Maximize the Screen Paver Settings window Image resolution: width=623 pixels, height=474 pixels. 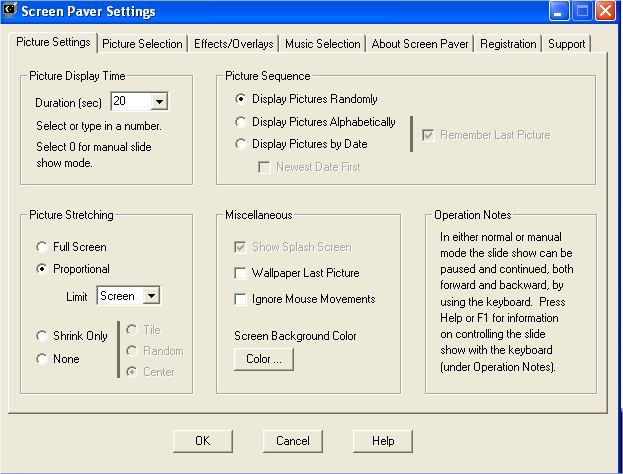(x=582, y=11)
